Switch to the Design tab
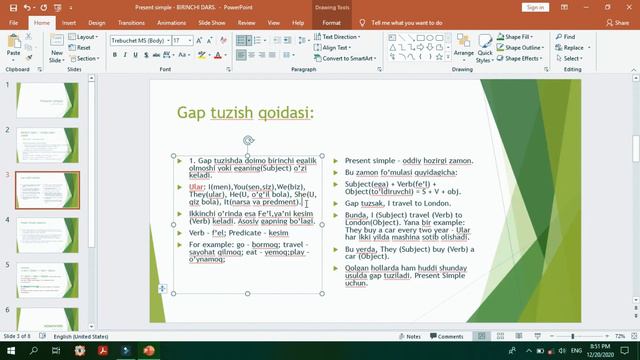The image size is (640, 360). tap(97, 23)
